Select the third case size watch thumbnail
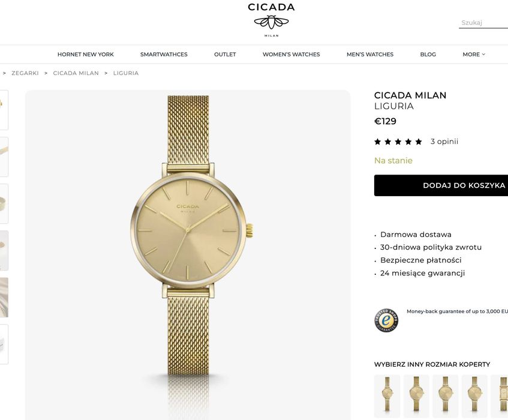This screenshot has width=508, height=420. point(446,395)
